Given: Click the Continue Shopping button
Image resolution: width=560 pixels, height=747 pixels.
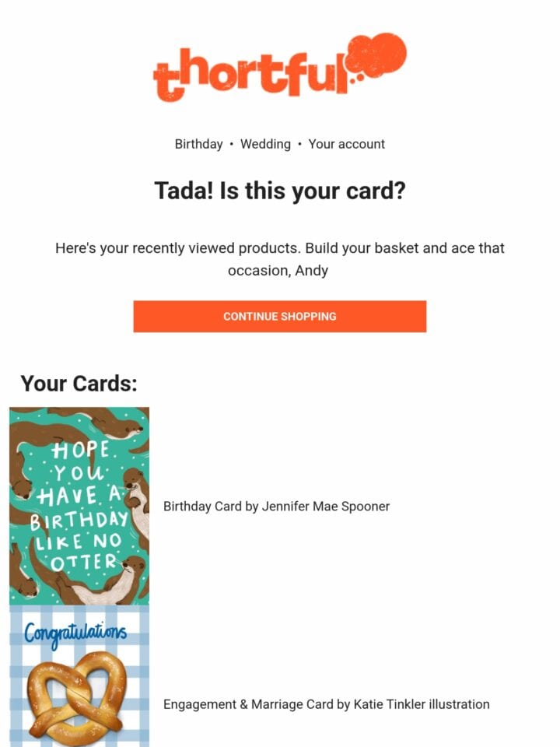Looking at the screenshot, I should tap(280, 317).
